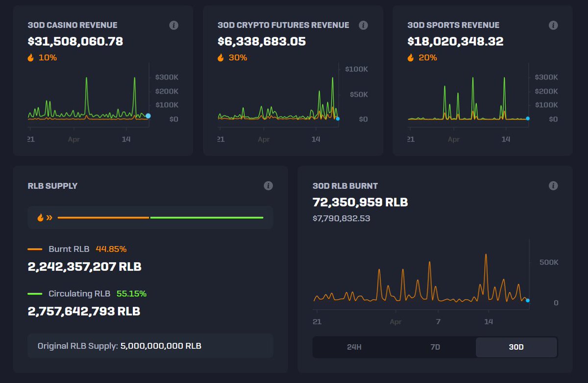The height and width of the screenshot is (383, 588).
Task: Click flame icon beside 20% sports change
Action: pos(411,58)
